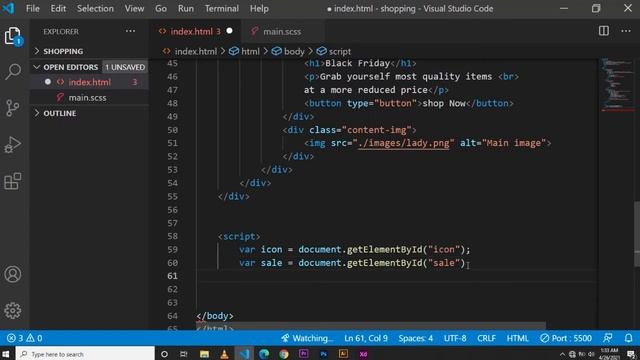Open the Accounts menu icon
This screenshot has width=640, height=360.
[x=13, y=274]
